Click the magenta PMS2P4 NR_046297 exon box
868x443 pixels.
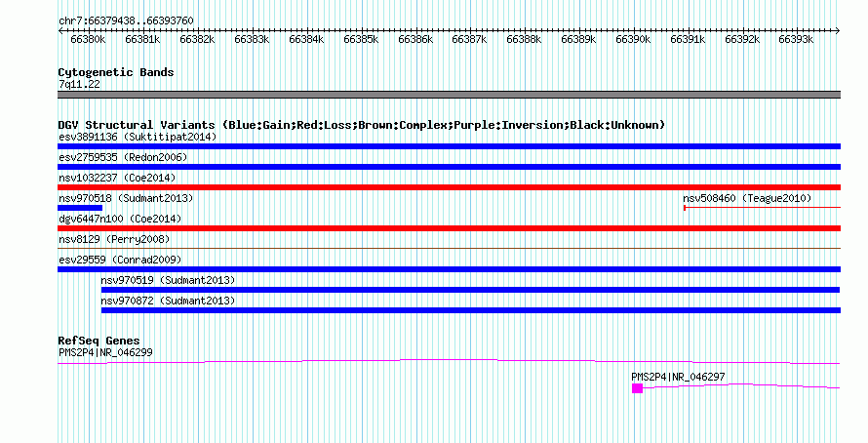(637, 388)
